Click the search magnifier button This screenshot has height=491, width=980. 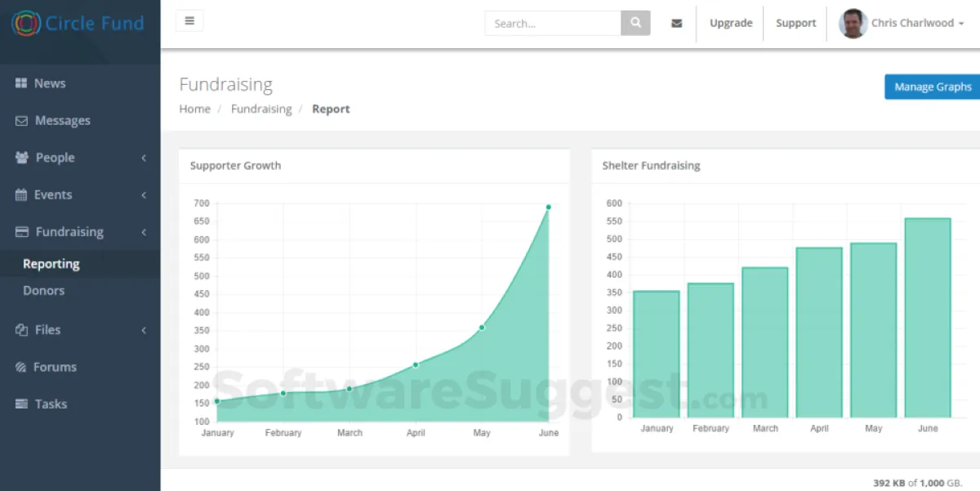point(635,23)
